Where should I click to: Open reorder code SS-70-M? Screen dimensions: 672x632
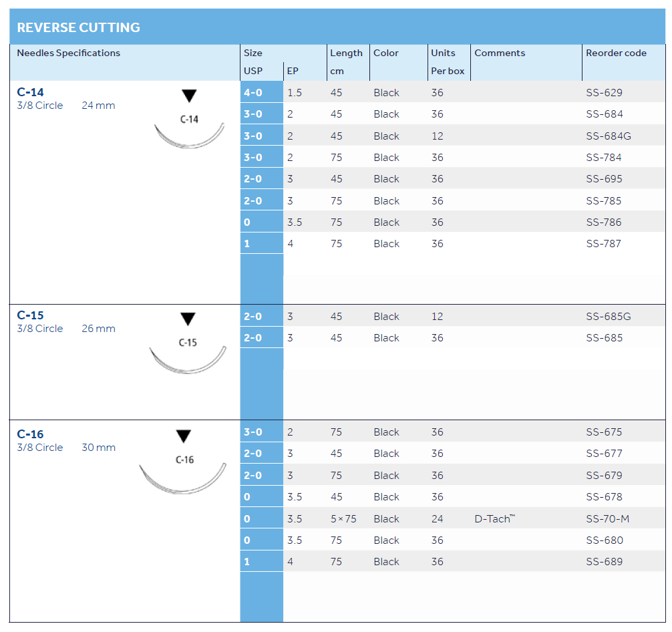coord(607,519)
